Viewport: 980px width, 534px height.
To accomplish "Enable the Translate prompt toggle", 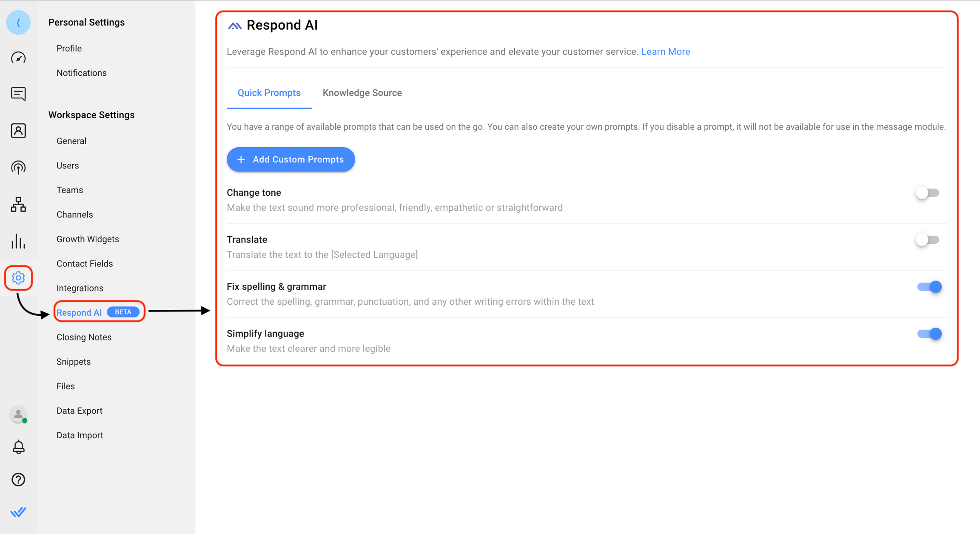I will [927, 240].
